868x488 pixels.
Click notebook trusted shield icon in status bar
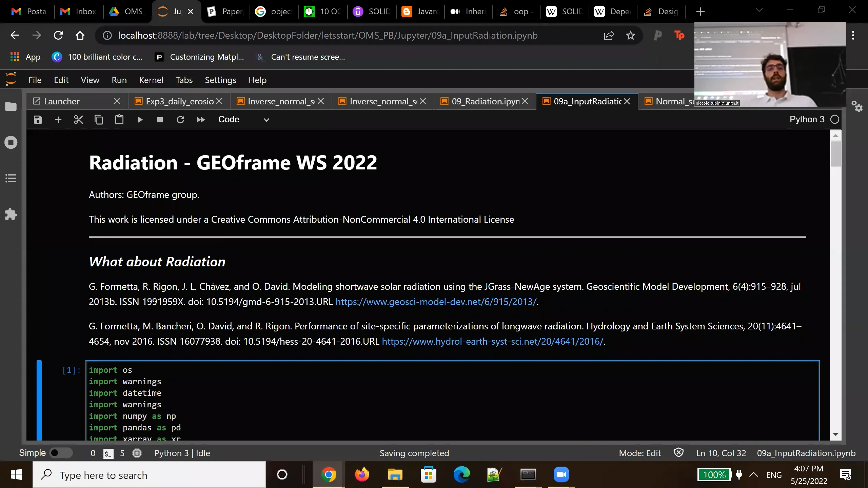679,453
